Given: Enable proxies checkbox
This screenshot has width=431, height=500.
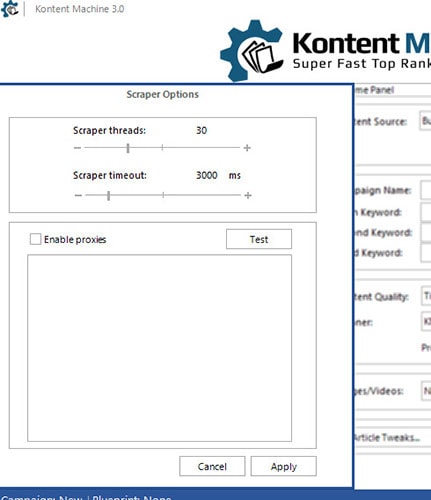Looking at the screenshot, I should click(x=35, y=239).
